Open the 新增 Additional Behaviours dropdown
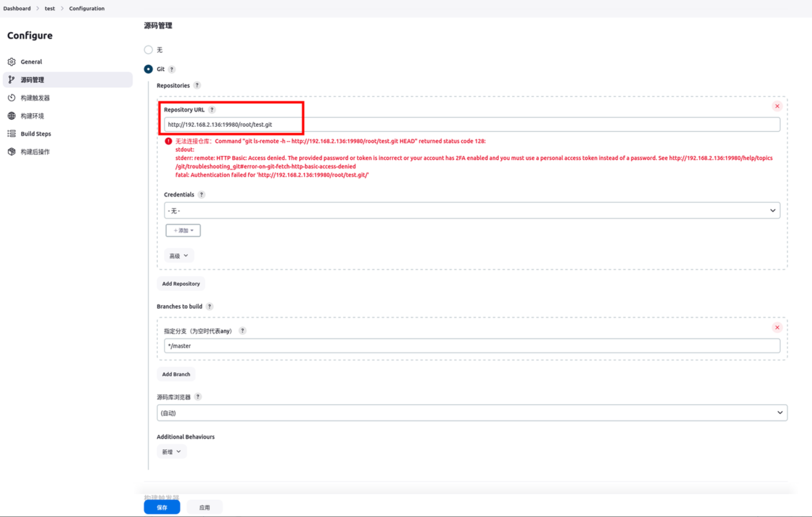The image size is (812, 517). pyautogui.click(x=172, y=452)
